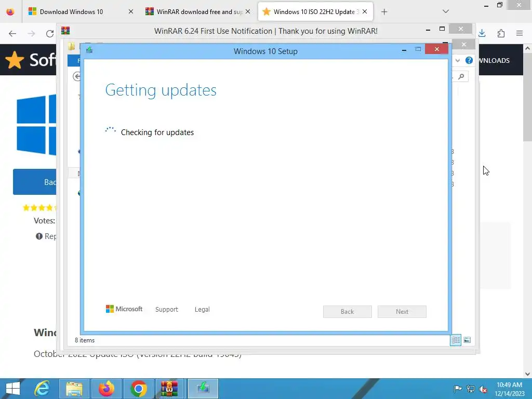The width and height of the screenshot is (532, 399).
Task: Close the Windows 10 Setup window
Action: (x=436, y=49)
